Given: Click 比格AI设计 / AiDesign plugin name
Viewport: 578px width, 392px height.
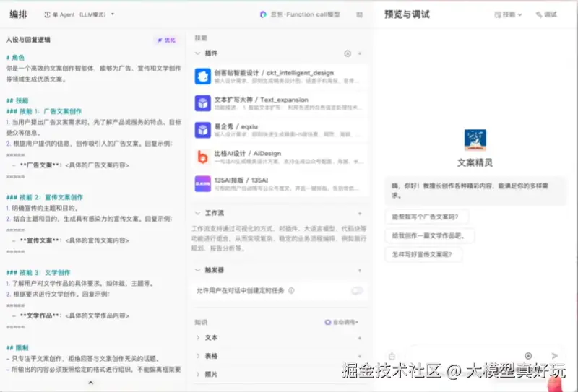Looking at the screenshot, I should click(x=247, y=154).
